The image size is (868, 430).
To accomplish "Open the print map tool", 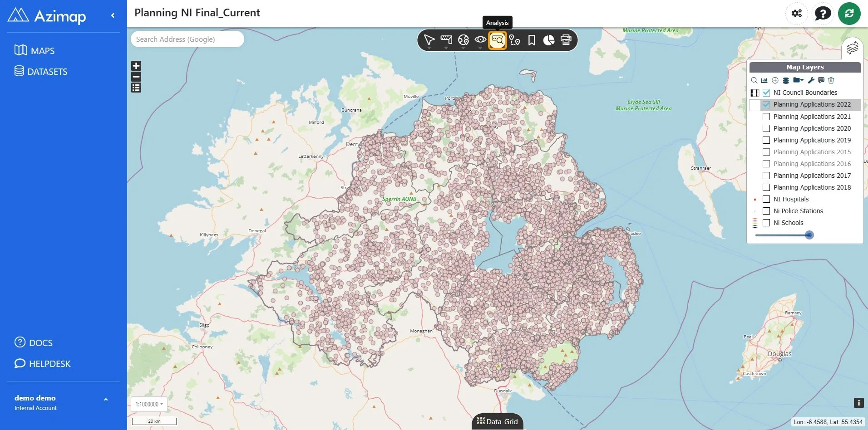I will [566, 40].
